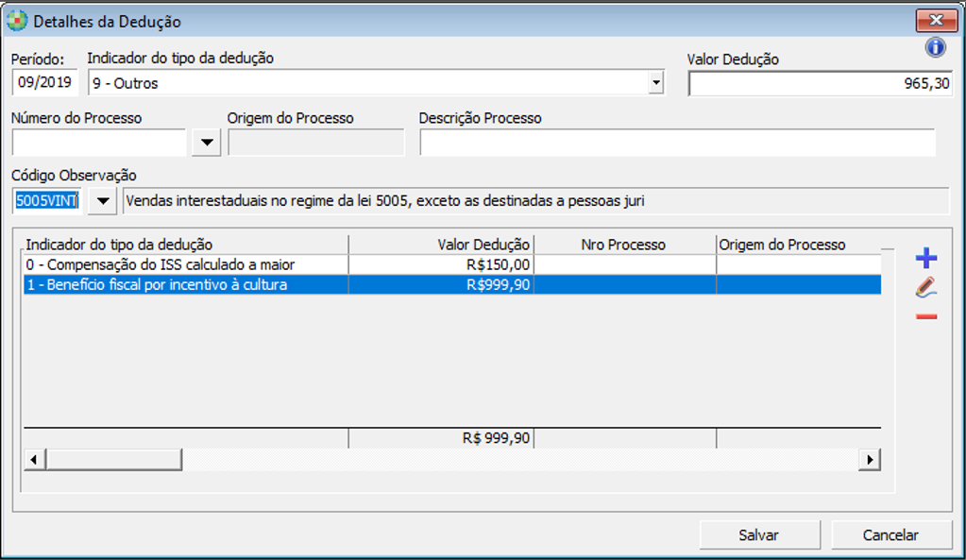Screen dimensions: 966x560
Task: Click the Valor Dedução column header
Action: (440, 245)
